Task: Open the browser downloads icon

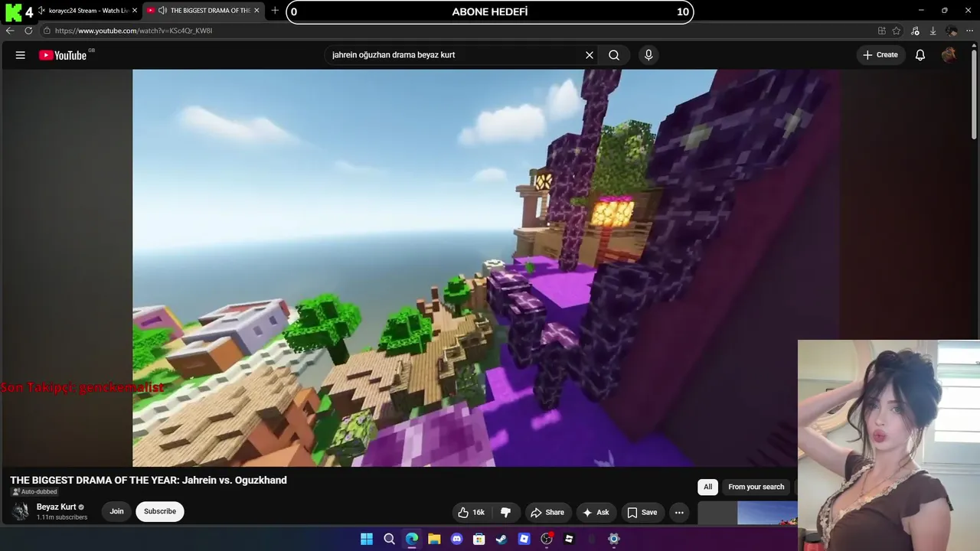Action: pos(933,31)
